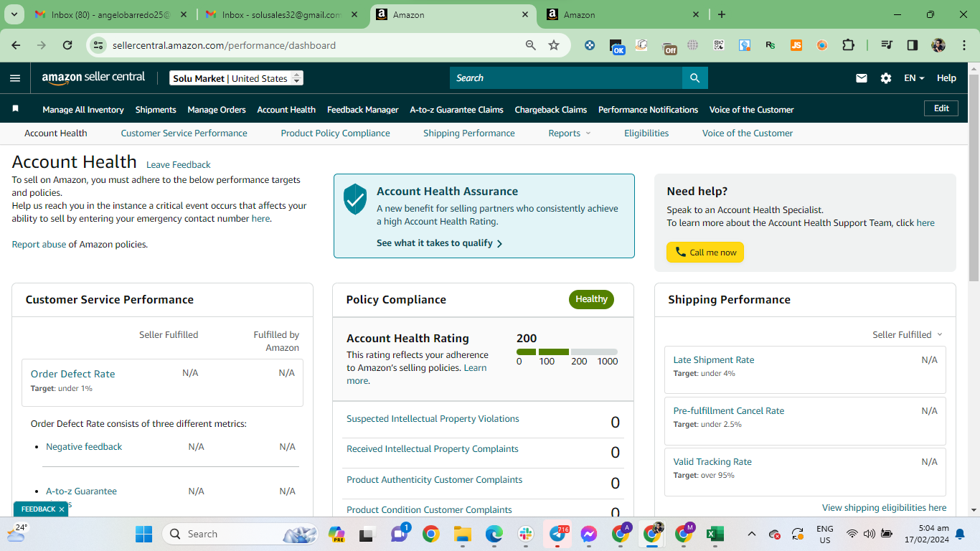Click the Negative feedback link
The width and height of the screenshot is (980, 551).
click(x=84, y=447)
